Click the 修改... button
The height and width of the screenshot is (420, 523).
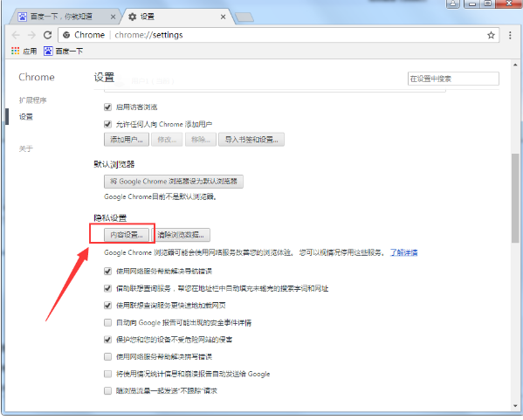click(x=167, y=140)
